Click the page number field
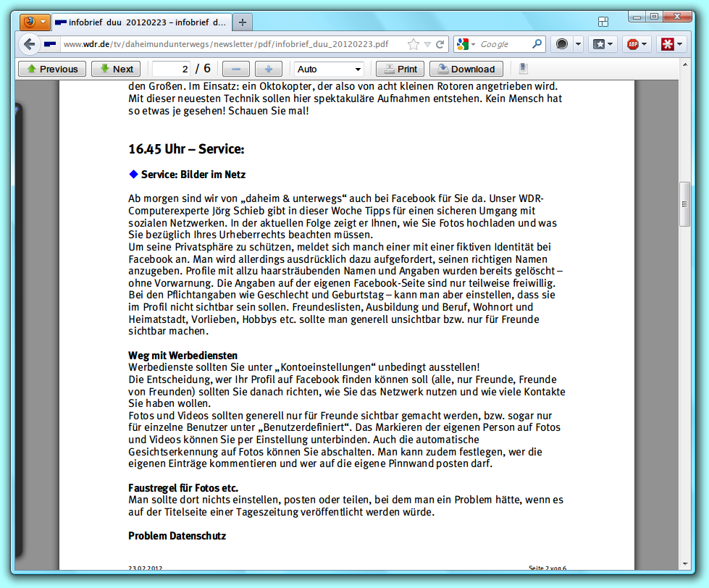This screenshot has width=709, height=588. [x=172, y=69]
